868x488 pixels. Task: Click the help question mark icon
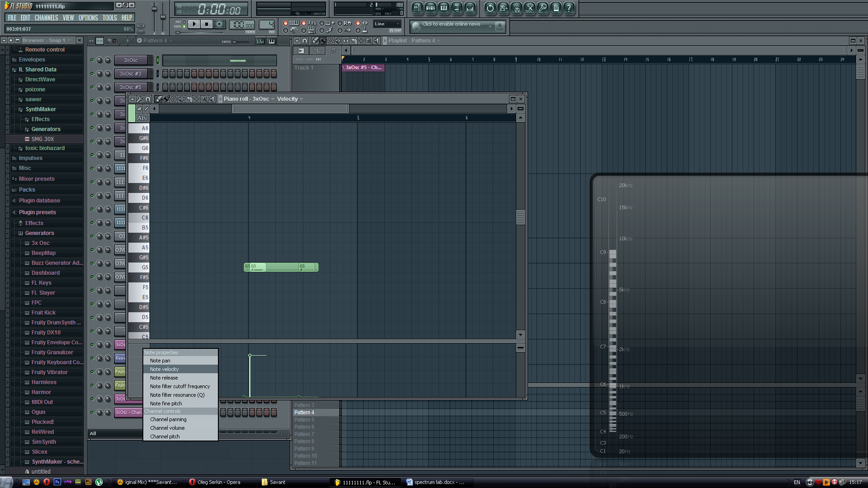569,8
